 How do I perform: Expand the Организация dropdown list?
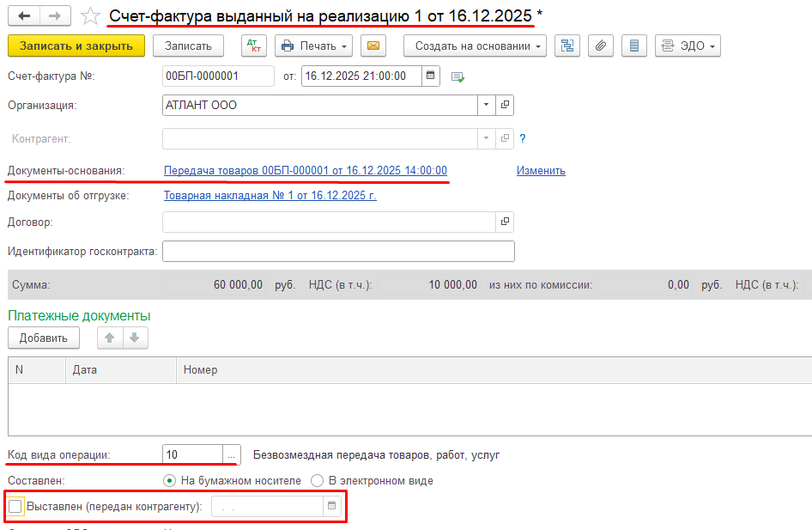[x=487, y=105]
